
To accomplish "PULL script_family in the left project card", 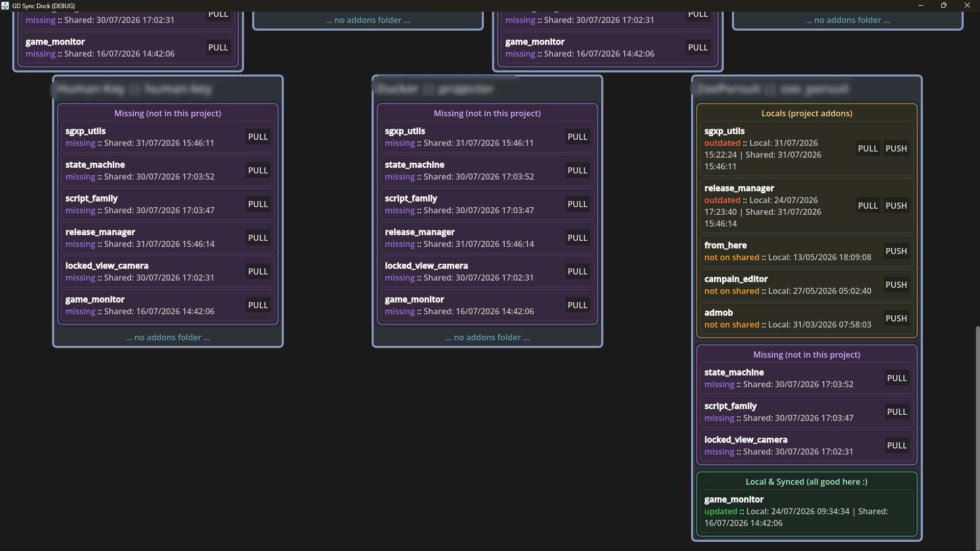I will point(258,204).
